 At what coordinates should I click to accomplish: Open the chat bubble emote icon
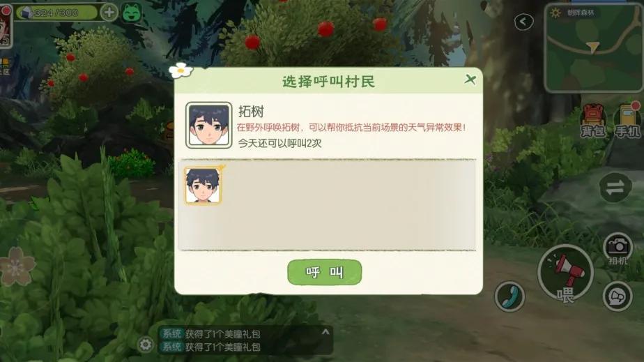coord(618,296)
